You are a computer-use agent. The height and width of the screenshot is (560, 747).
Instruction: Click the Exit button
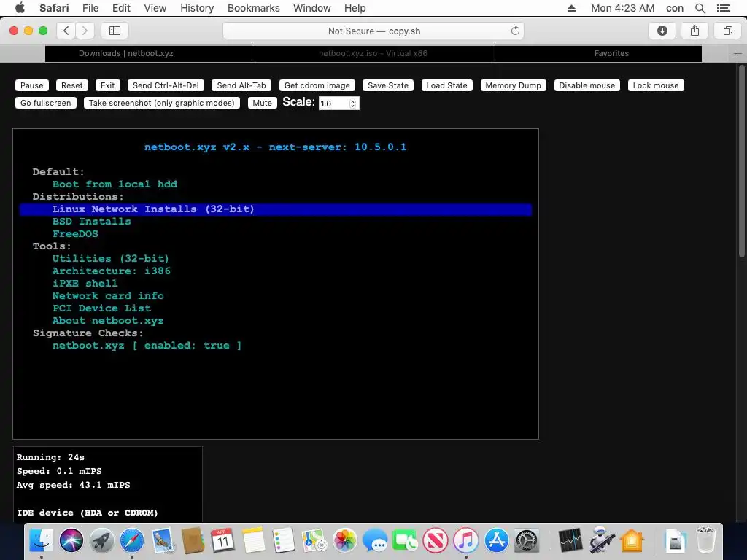[108, 85]
